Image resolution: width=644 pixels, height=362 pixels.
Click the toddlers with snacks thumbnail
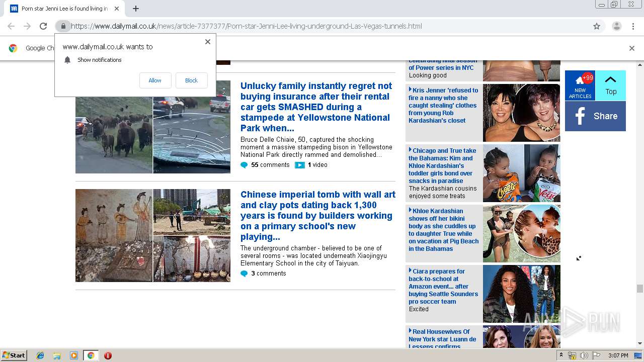[x=522, y=173]
